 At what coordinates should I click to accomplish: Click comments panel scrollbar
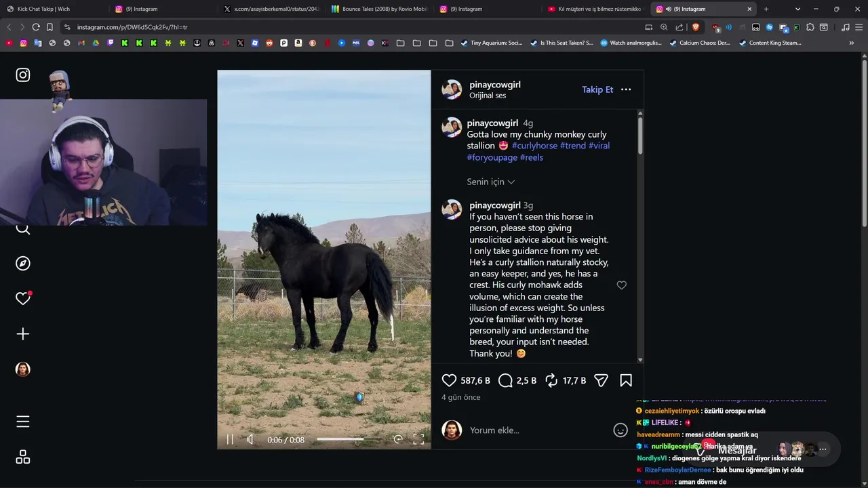640,136
